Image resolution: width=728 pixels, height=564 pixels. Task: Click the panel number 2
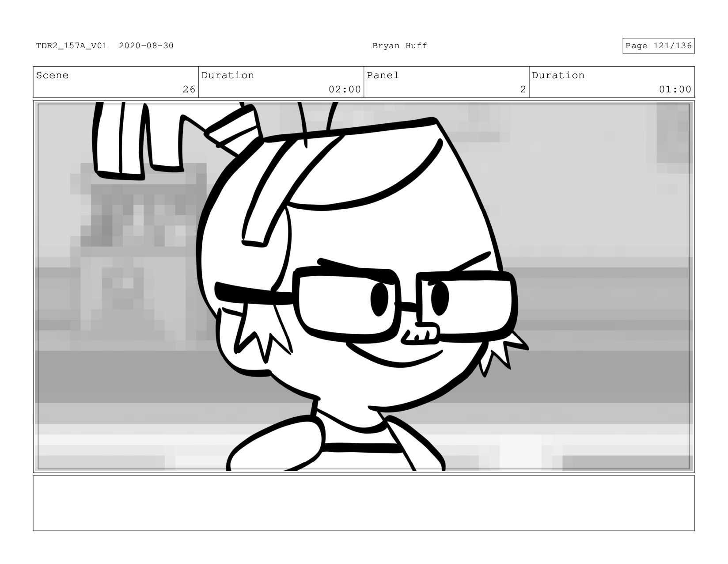[x=523, y=90]
